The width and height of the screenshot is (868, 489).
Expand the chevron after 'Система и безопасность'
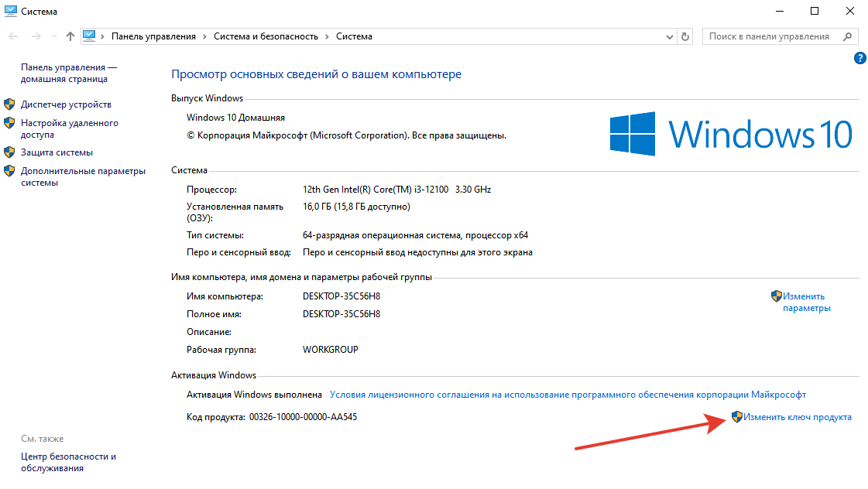tap(328, 36)
